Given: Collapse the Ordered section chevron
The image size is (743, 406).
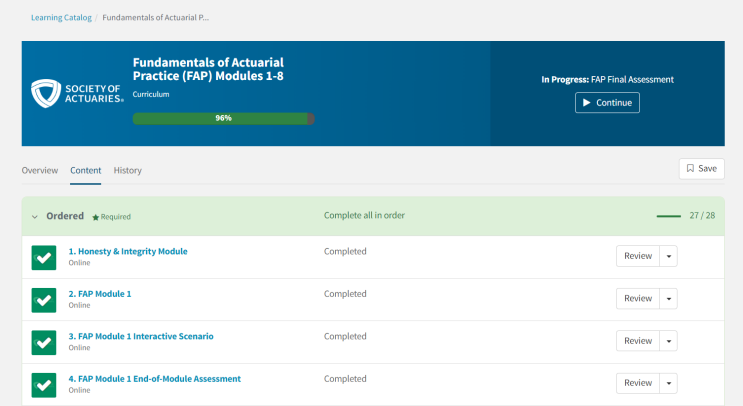Looking at the screenshot, I should (x=35, y=216).
